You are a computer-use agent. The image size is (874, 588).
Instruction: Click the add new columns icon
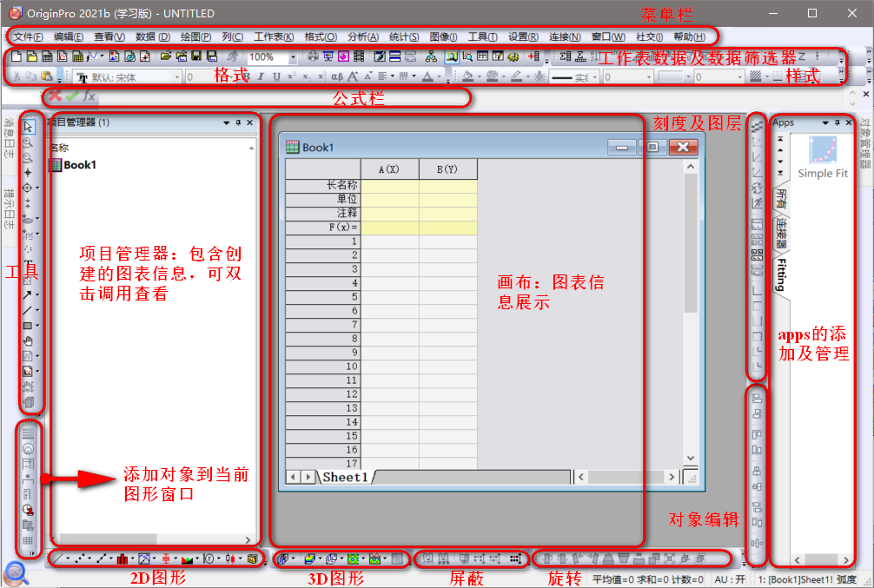[x=534, y=56]
